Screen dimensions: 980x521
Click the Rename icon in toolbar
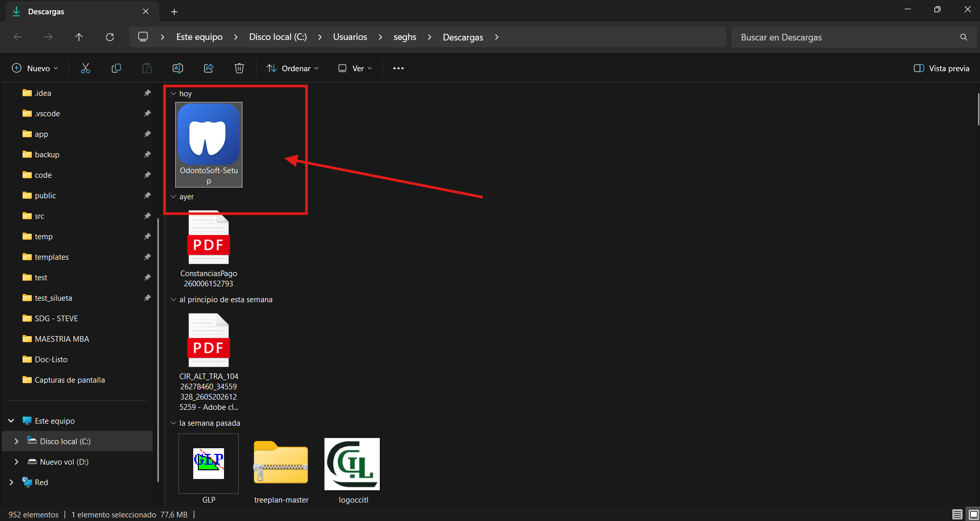click(178, 68)
